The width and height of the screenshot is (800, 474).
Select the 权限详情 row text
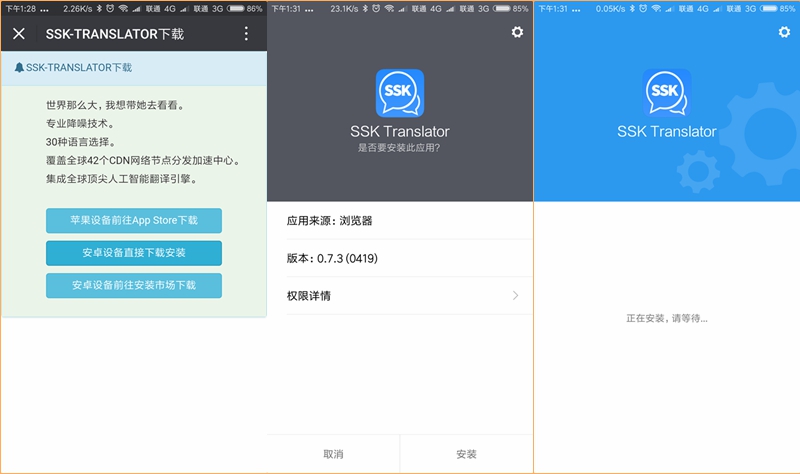coord(309,296)
